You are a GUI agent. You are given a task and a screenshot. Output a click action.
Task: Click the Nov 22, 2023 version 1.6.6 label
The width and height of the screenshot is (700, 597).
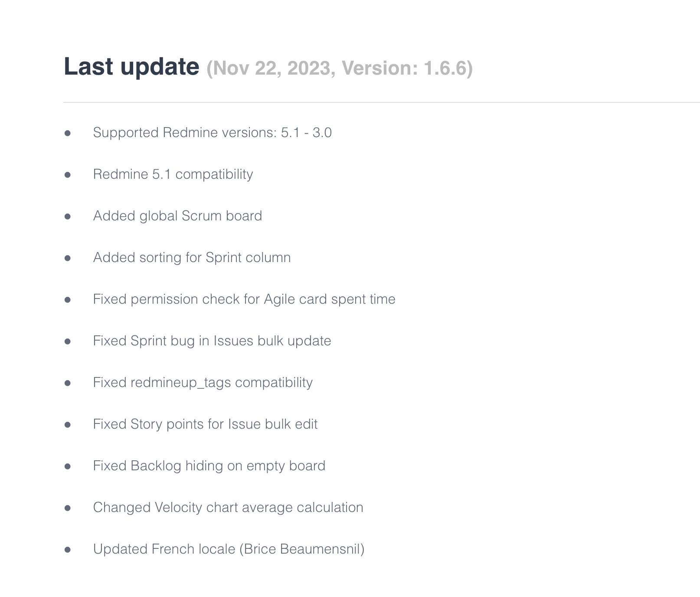point(339,68)
